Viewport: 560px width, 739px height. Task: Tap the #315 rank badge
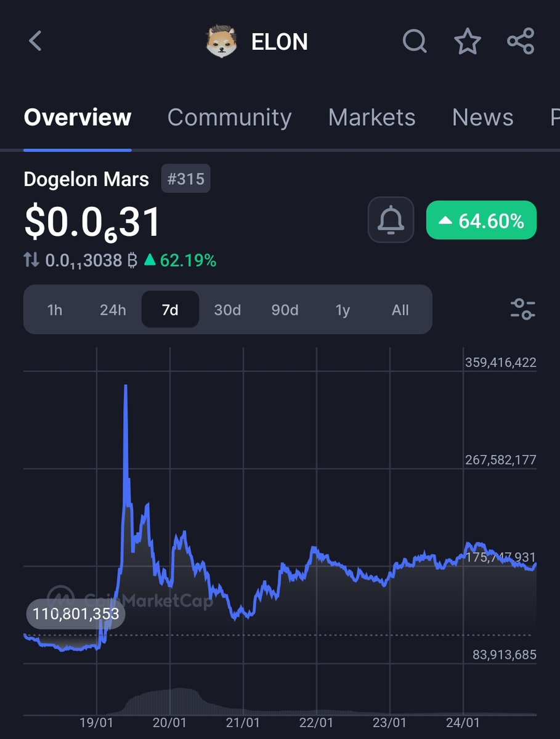click(x=185, y=179)
